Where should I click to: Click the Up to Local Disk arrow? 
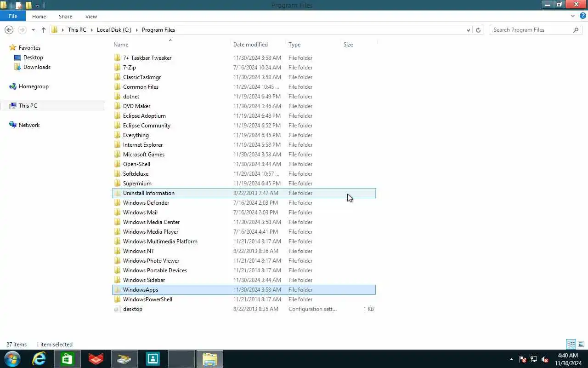44,30
